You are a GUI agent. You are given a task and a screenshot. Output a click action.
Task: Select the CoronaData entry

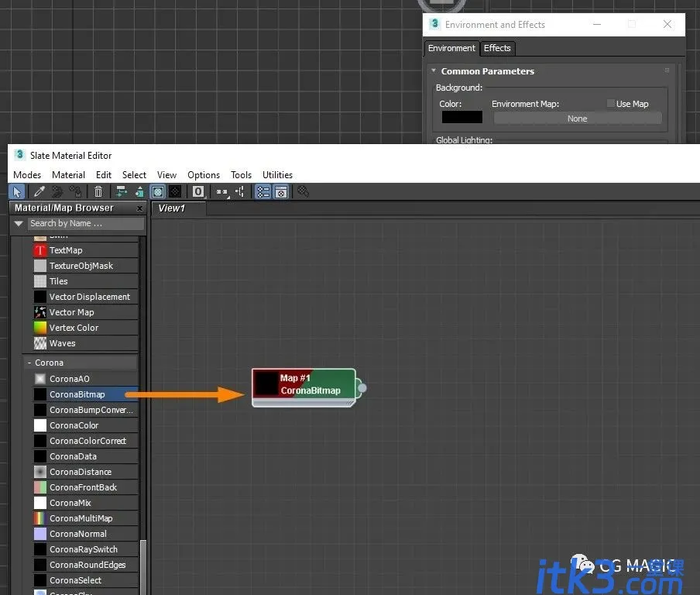(x=86, y=456)
